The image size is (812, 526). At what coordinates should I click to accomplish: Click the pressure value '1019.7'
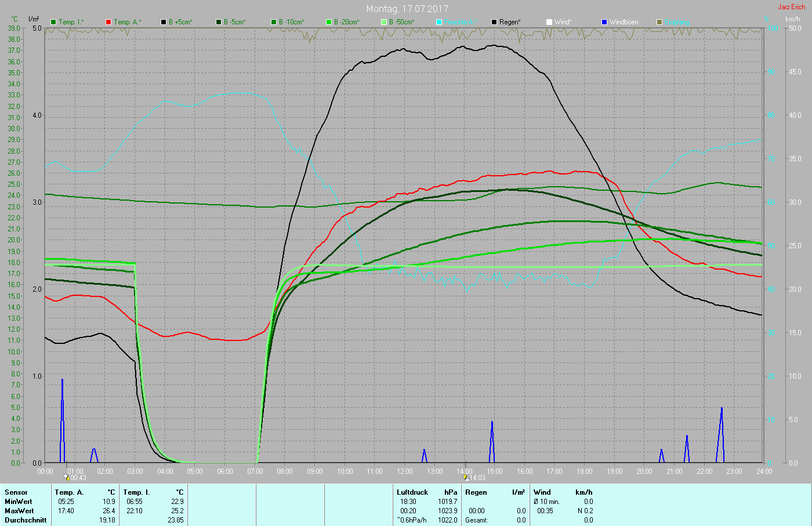[x=447, y=502]
